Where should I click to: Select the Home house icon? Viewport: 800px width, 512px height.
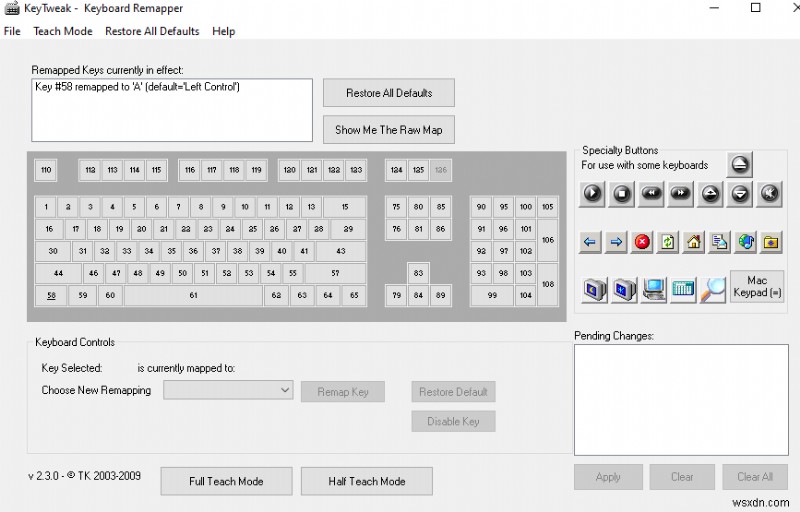point(694,242)
